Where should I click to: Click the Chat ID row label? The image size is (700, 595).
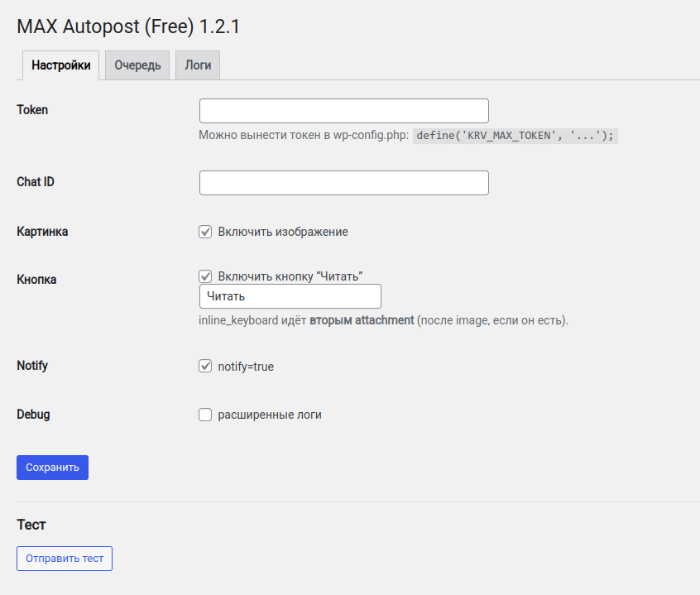36,182
